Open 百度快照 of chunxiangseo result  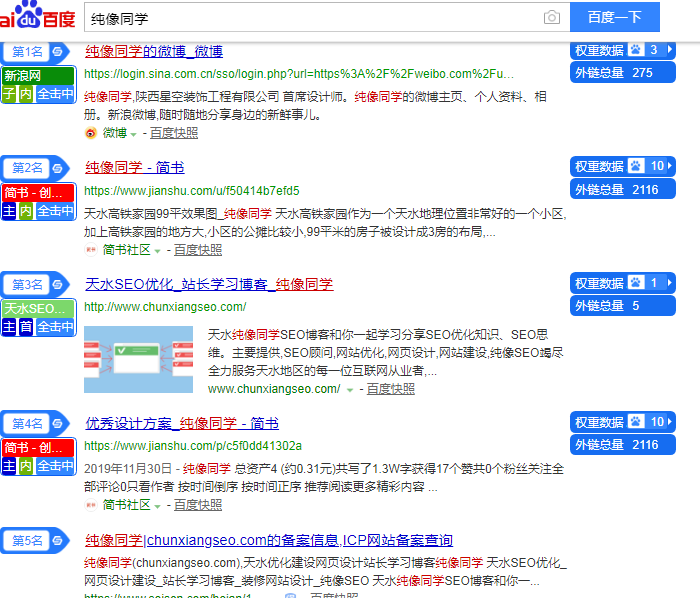tap(391, 389)
